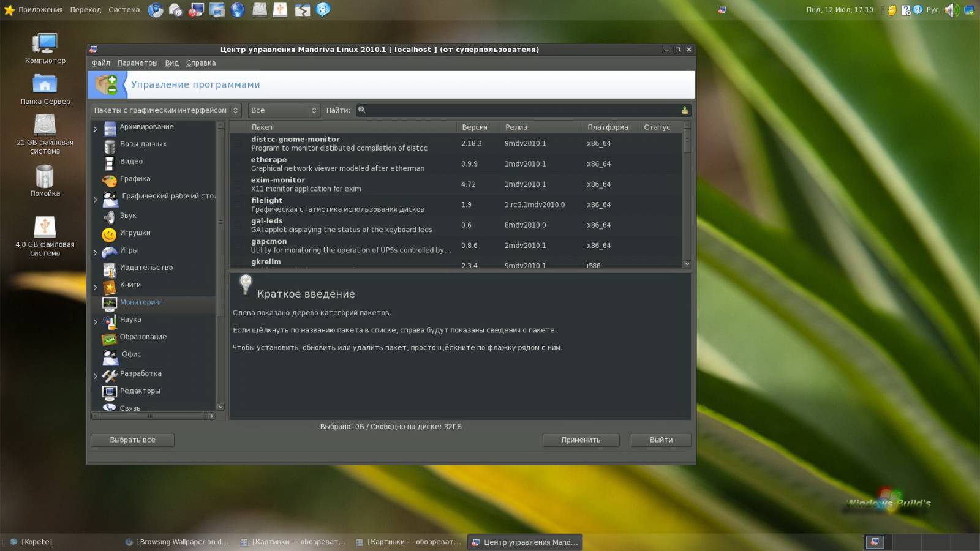
Task: Click the Выйти button
Action: [661, 440]
